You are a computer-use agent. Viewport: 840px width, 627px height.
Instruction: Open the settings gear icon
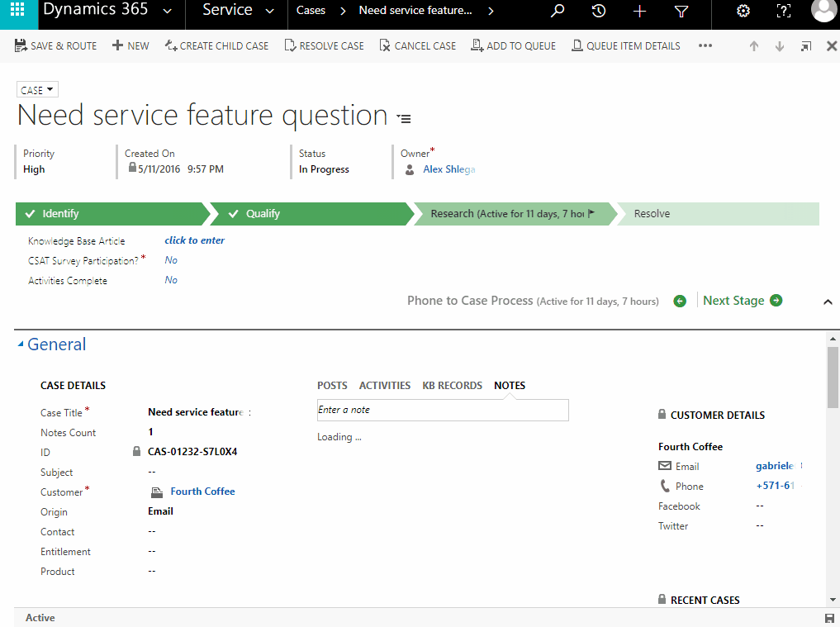coord(743,12)
